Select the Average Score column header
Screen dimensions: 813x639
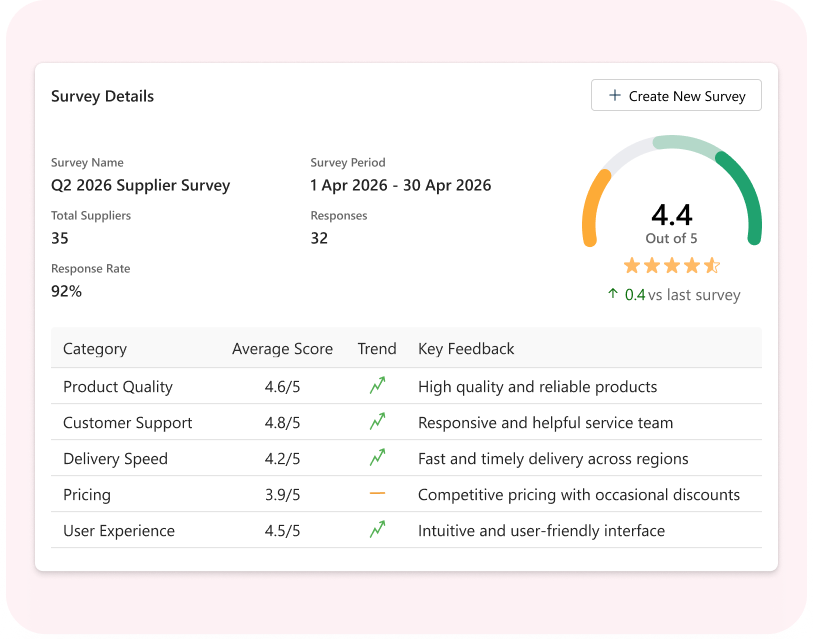point(283,349)
